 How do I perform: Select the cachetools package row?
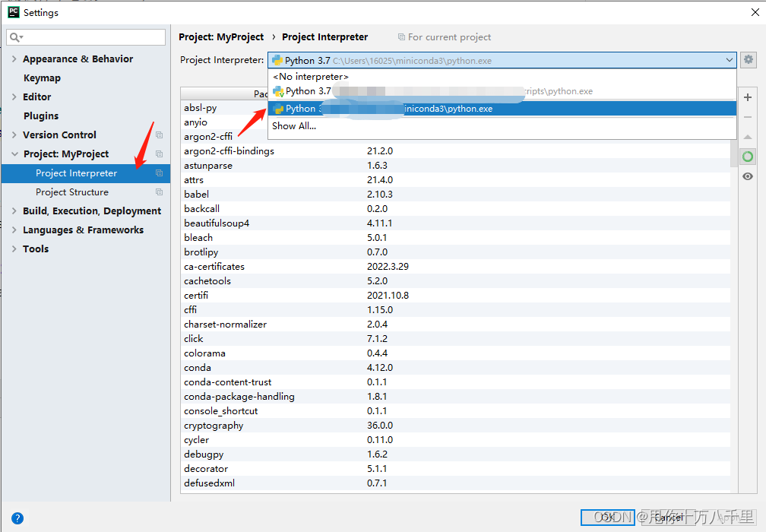tap(455, 281)
